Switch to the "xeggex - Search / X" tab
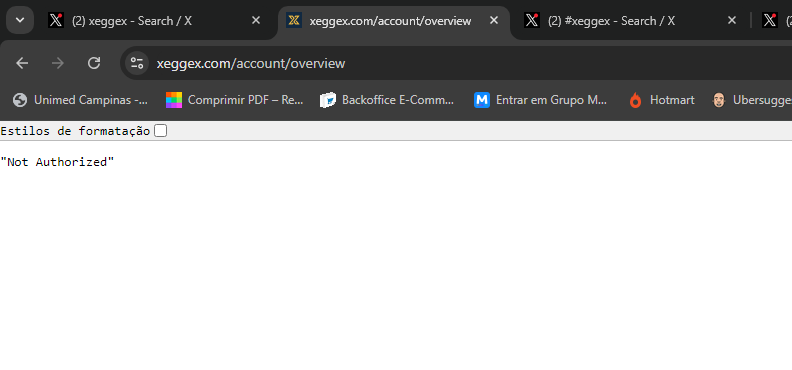The height and width of the screenshot is (370, 792). (157, 21)
